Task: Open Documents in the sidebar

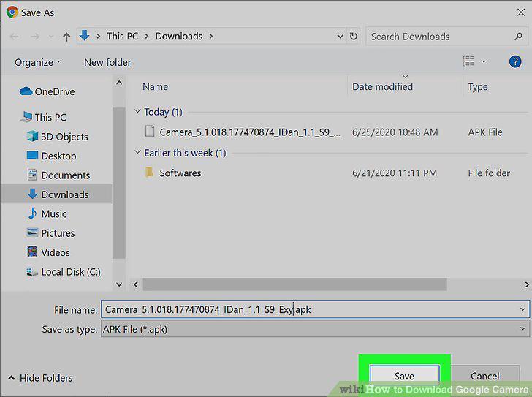Action: pos(58,175)
